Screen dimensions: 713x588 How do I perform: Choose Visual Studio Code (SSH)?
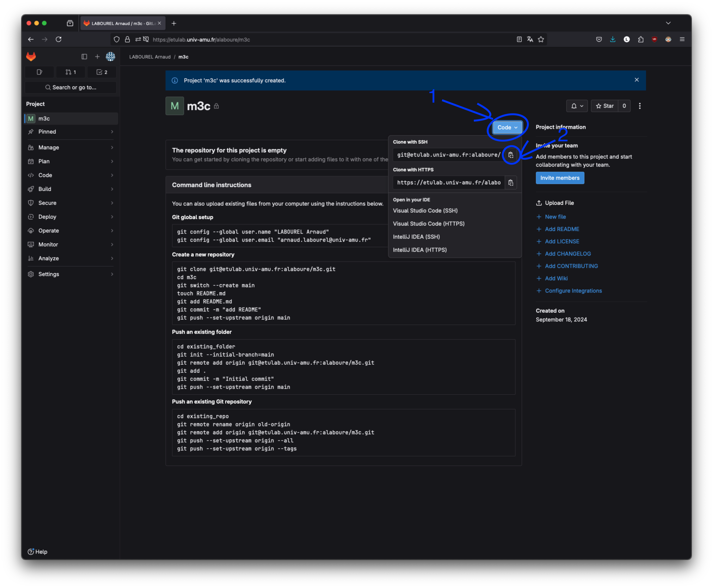pos(425,211)
